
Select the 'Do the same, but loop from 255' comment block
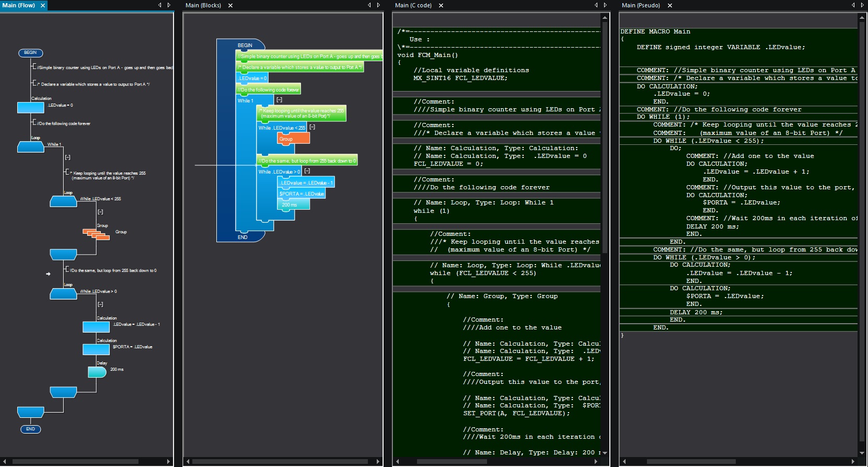click(307, 161)
